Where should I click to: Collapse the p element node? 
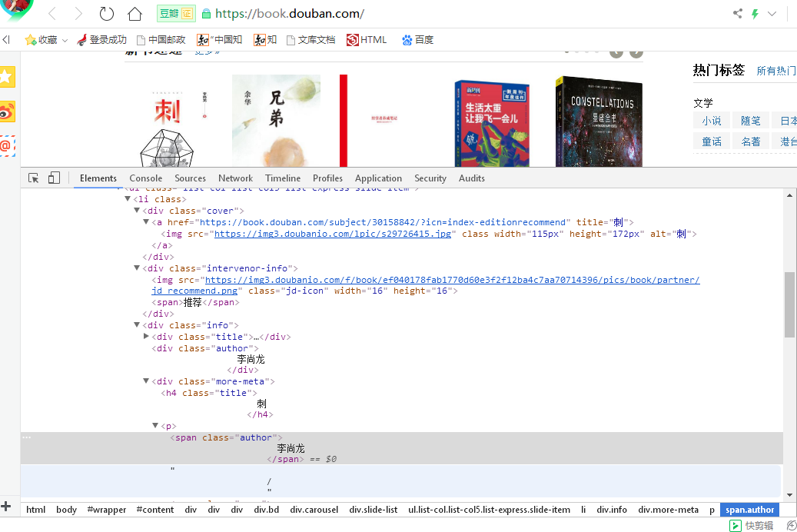155,425
